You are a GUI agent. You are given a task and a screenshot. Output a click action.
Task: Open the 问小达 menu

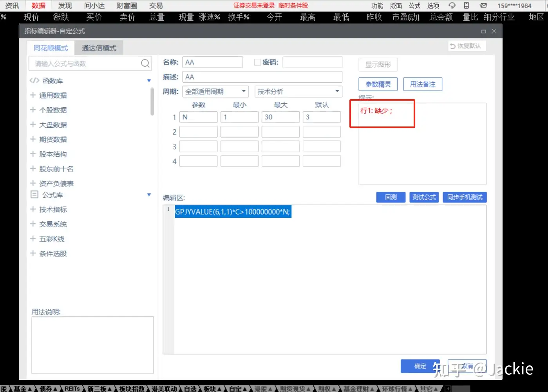[x=94, y=5]
